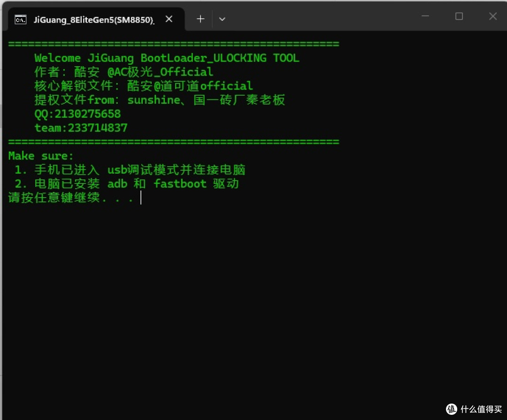Click the '作者: 酷安 @AC极光_Official' line
507x420 pixels.
[x=123, y=72]
